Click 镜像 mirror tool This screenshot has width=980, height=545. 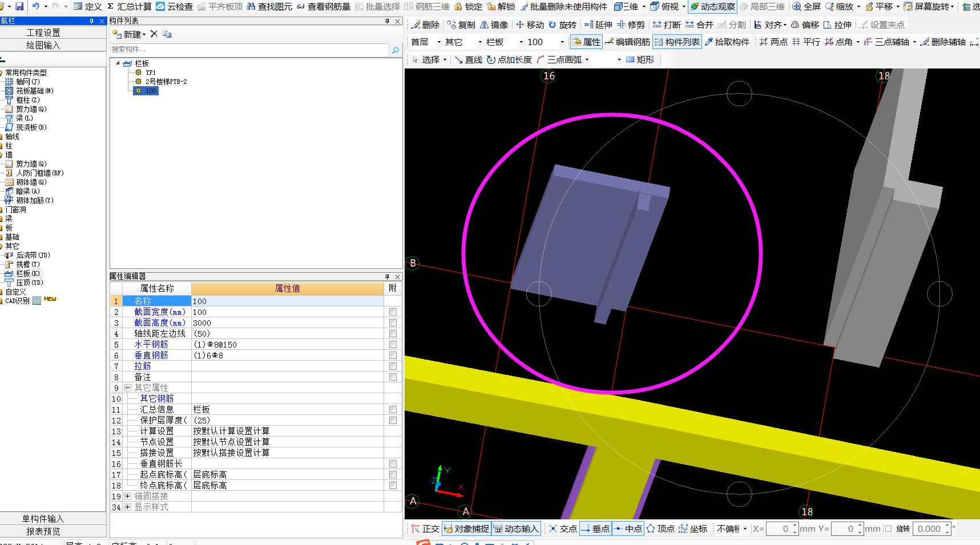click(494, 25)
